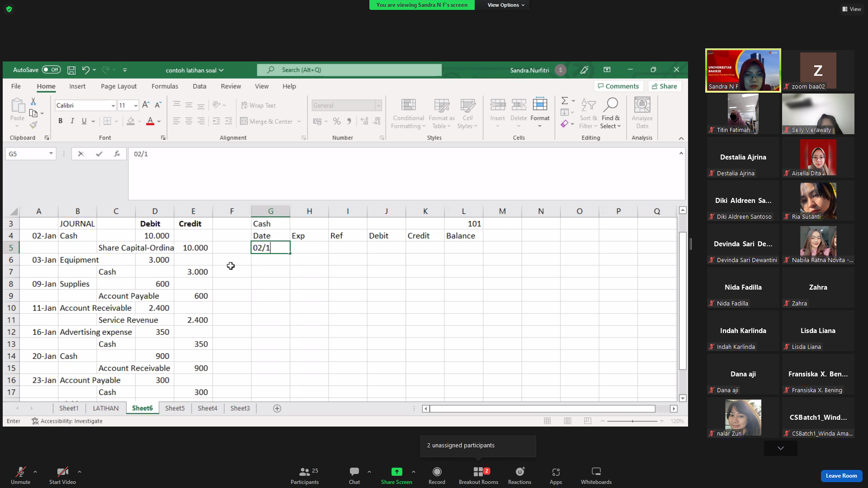
Task: Click the Insert Function fx icon
Action: (x=117, y=154)
